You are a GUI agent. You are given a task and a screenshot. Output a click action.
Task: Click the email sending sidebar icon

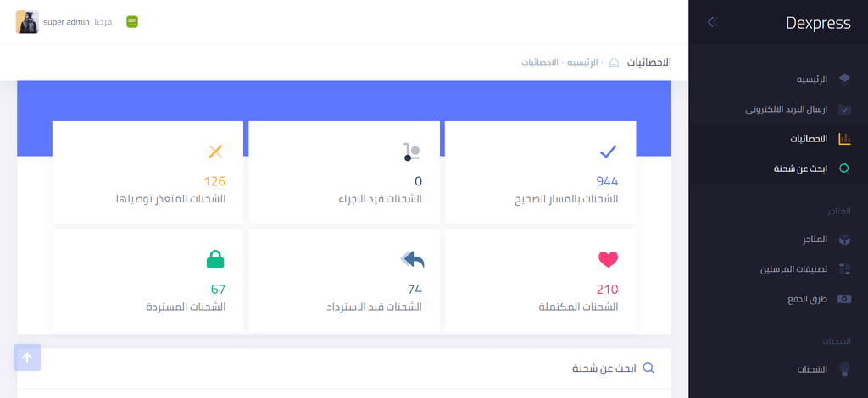pos(844,109)
